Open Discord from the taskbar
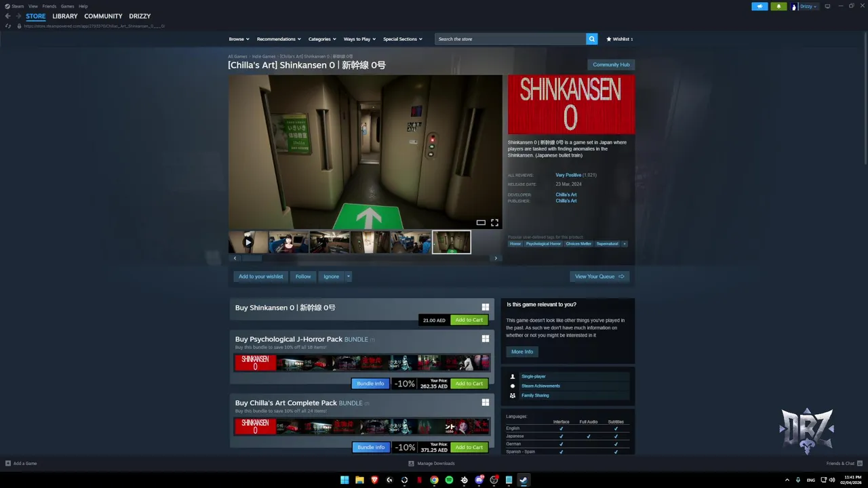Image resolution: width=868 pixels, height=488 pixels. coord(479,480)
